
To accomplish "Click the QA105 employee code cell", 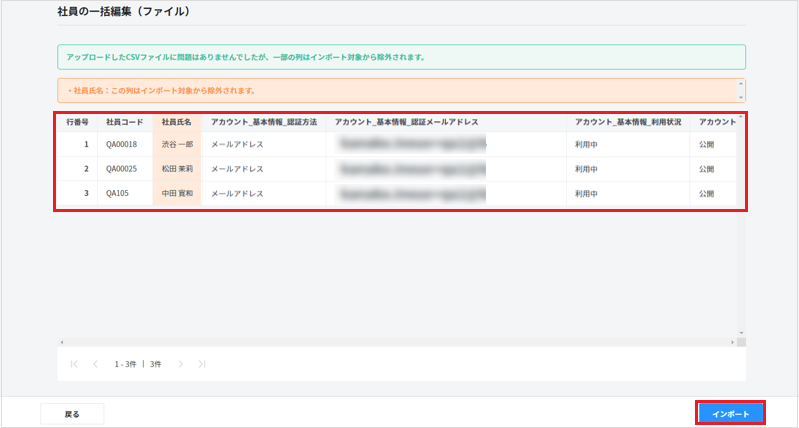I will coord(120,194).
